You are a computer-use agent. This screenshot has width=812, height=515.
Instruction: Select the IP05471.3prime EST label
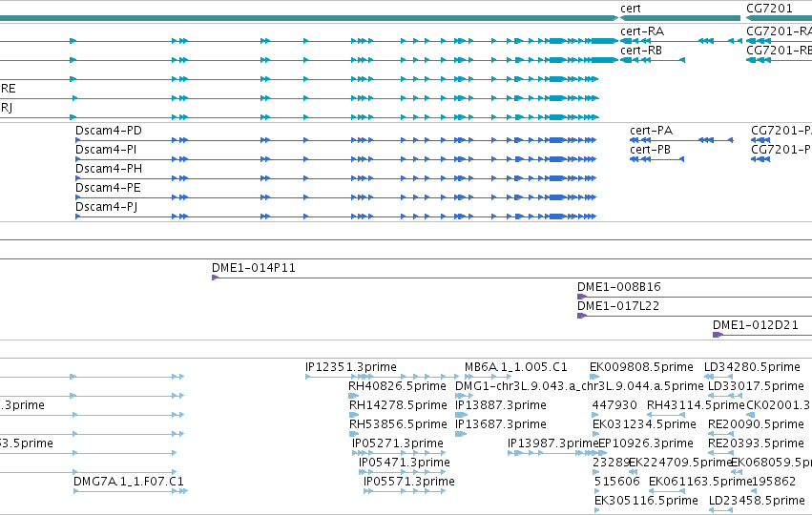[x=405, y=463]
